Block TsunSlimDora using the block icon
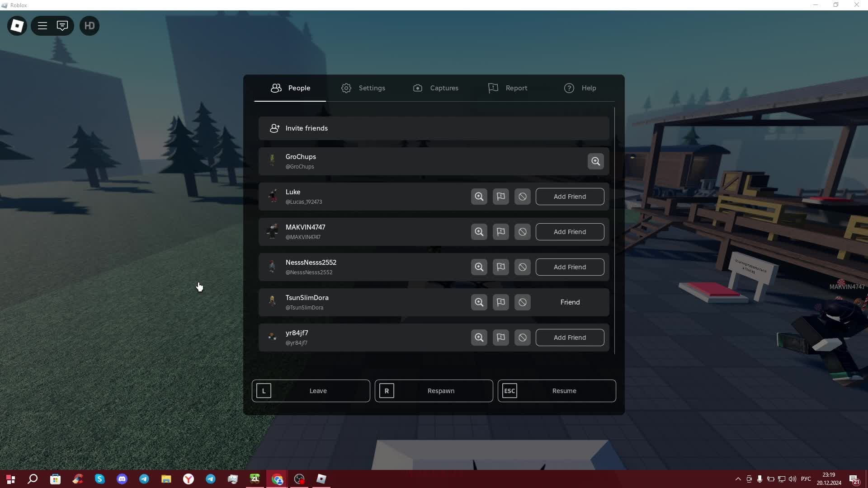 point(522,302)
